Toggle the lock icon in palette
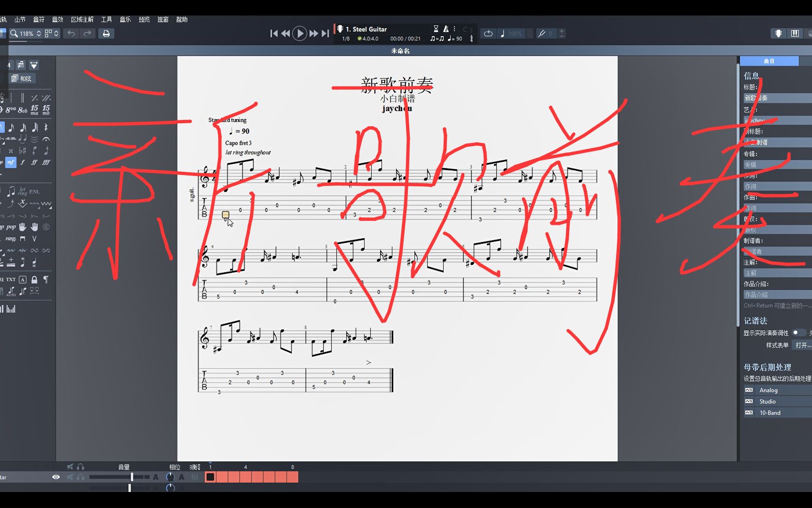 click(34, 279)
